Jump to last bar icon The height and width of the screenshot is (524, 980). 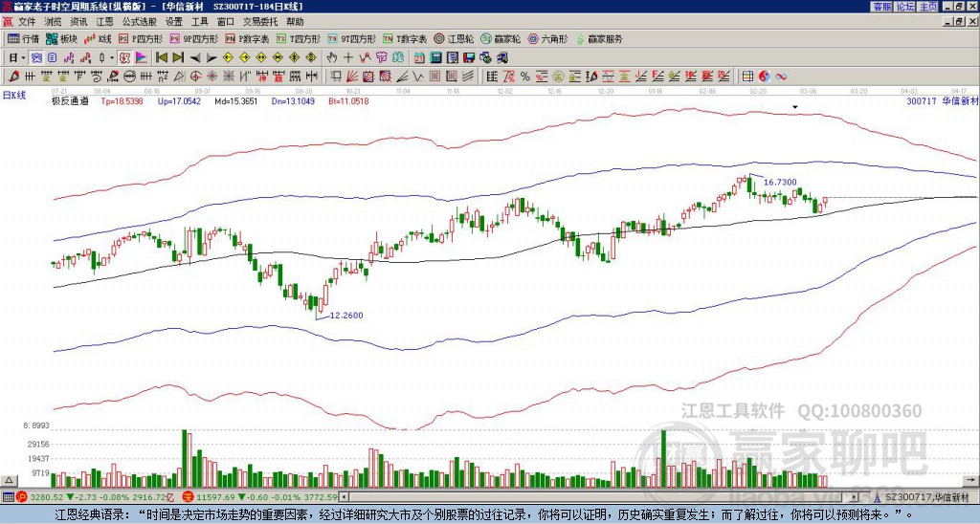pos(178,58)
